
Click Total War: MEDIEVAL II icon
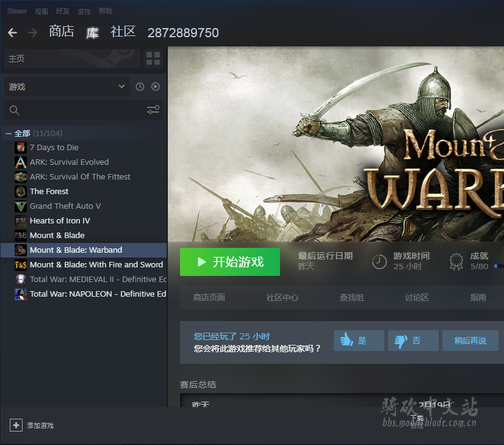coord(21,280)
